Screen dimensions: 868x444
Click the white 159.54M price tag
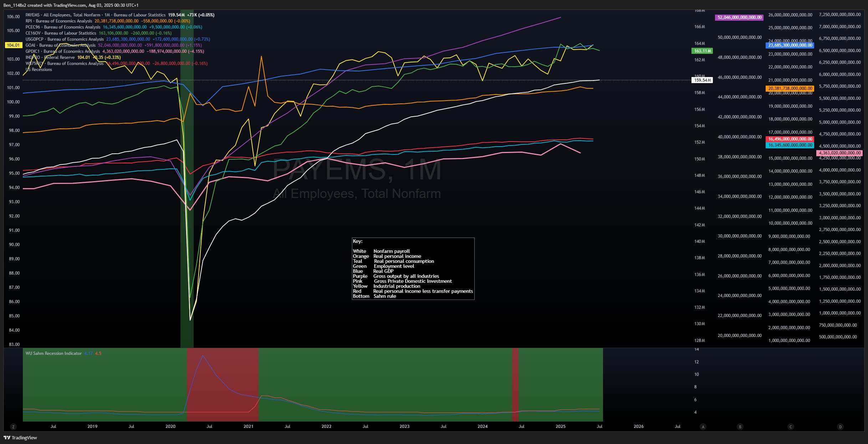click(702, 80)
